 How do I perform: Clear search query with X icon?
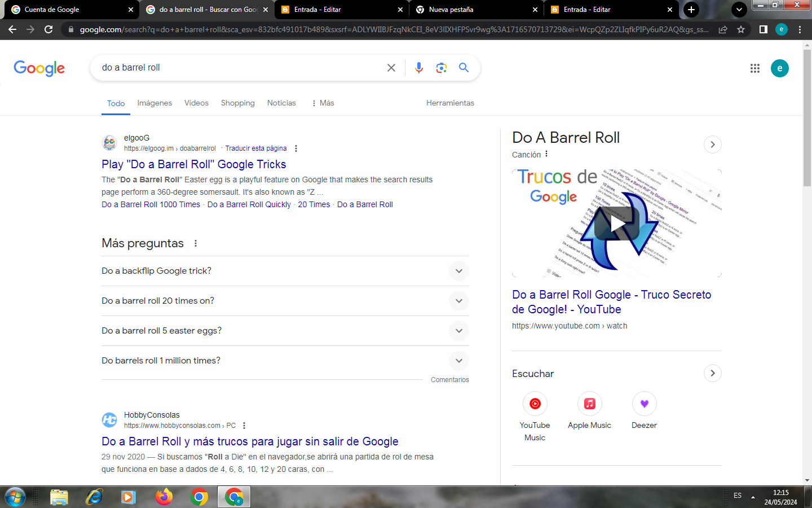click(x=391, y=68)
